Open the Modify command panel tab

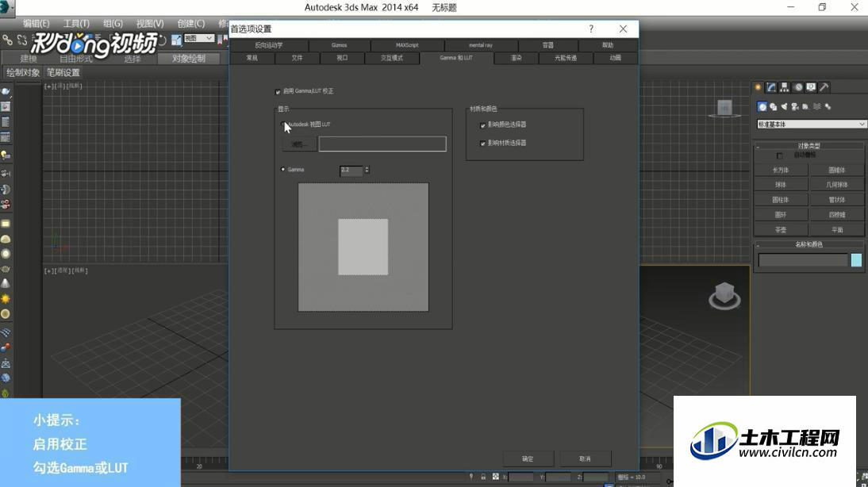(x=771, y=87)
